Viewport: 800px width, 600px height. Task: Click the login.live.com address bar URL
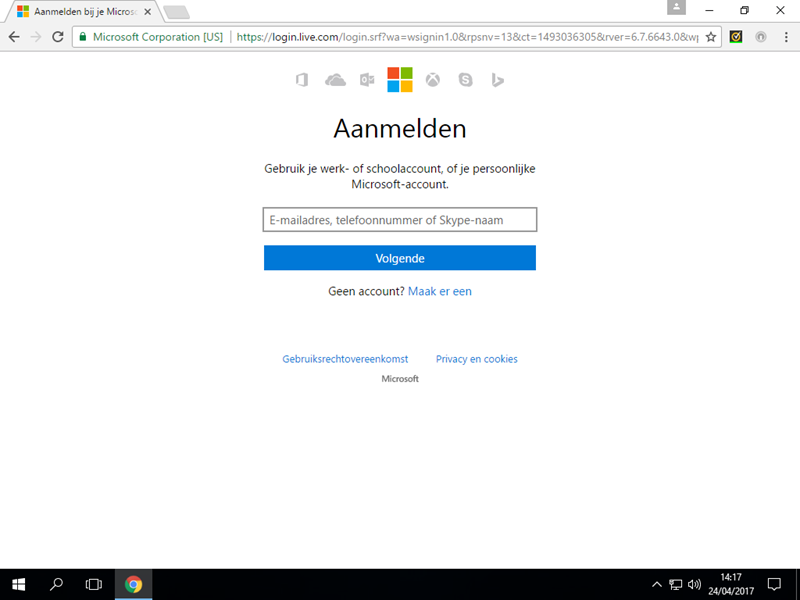pyautogui.click(x=467, y=37)
